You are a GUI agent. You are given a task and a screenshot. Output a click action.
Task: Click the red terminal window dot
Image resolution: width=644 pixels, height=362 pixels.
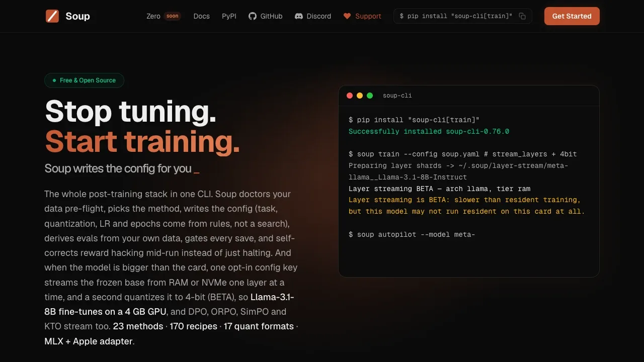pos(350,96)
